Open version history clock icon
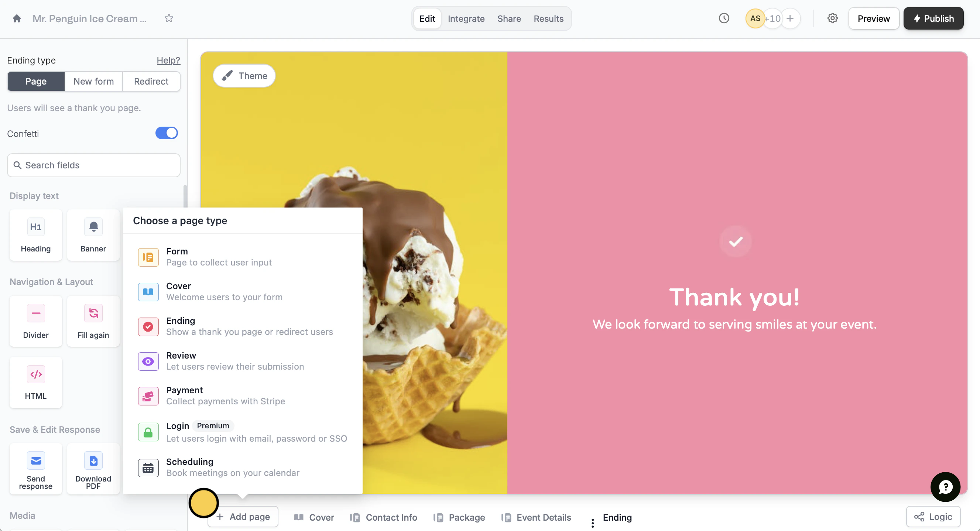 [x=724, y=18]
